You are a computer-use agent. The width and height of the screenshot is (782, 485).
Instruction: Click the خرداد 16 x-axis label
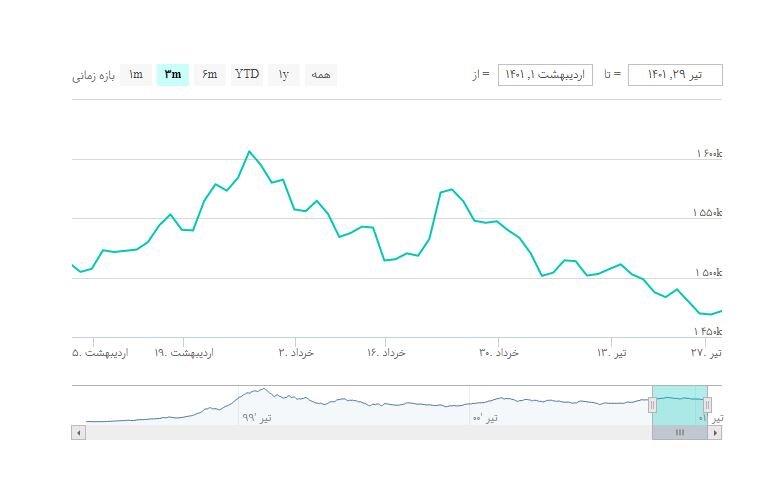click(x=386, y=352)
